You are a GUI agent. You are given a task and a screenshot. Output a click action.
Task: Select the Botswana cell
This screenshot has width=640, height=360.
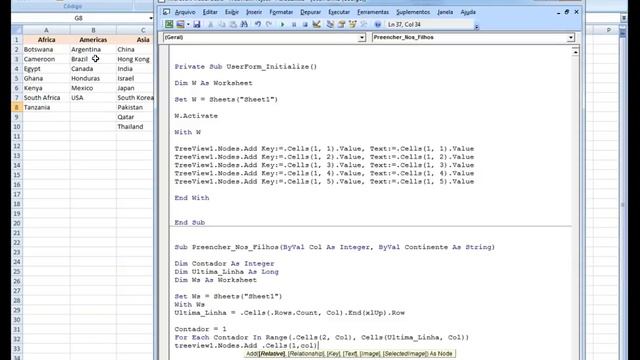point(46,49)
